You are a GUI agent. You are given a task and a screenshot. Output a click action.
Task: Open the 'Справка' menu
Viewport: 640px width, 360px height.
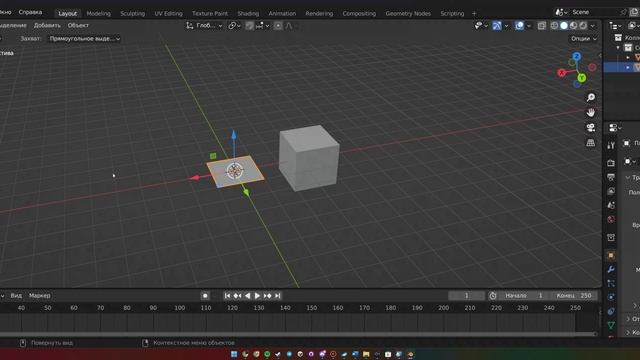pos(30,12)
